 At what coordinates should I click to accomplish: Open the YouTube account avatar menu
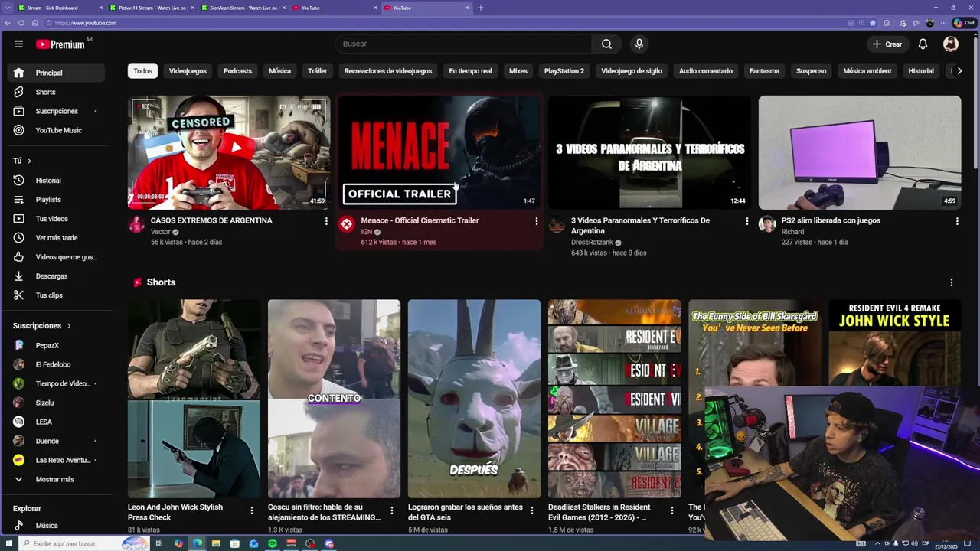[x=951, y=44]
